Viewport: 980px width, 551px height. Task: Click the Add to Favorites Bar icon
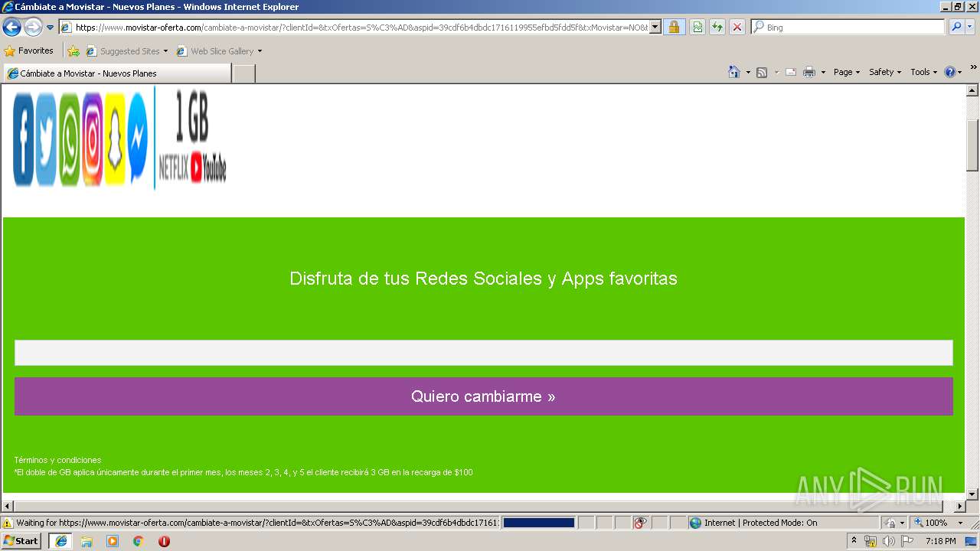point(73,51)
